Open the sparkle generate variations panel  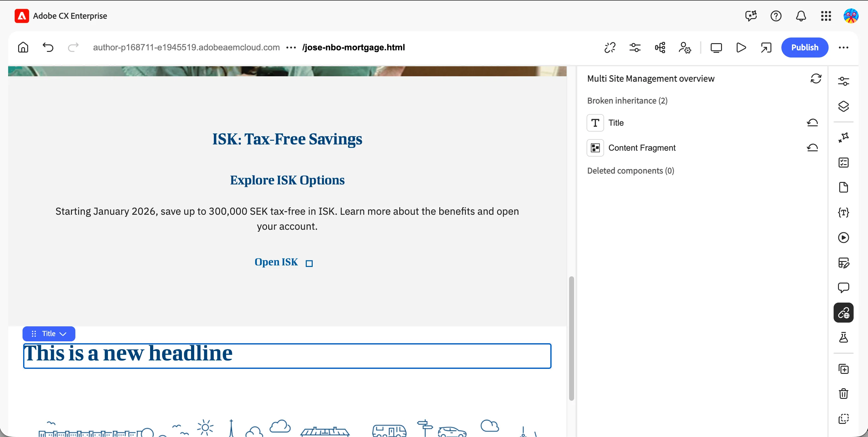click(x=843, y=138)
